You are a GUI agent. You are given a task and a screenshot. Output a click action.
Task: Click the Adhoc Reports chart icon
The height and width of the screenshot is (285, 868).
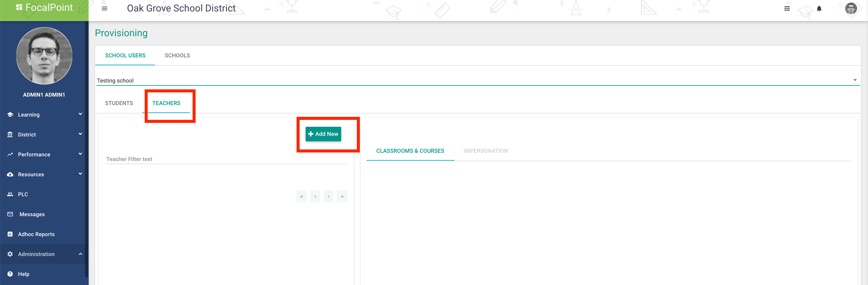[10, 234]
